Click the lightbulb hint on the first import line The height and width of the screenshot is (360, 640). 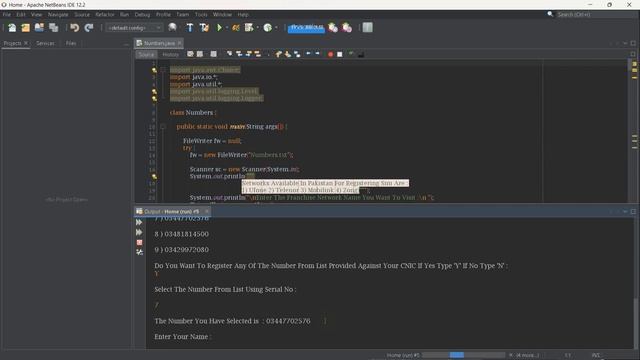point(154,70)
